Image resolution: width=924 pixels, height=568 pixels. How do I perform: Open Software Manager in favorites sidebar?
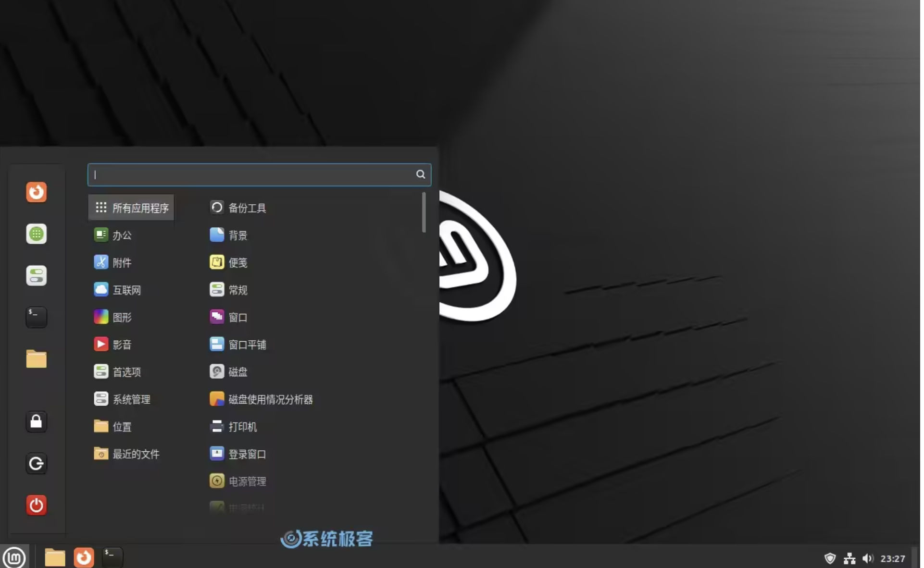[x=36, y=234]
